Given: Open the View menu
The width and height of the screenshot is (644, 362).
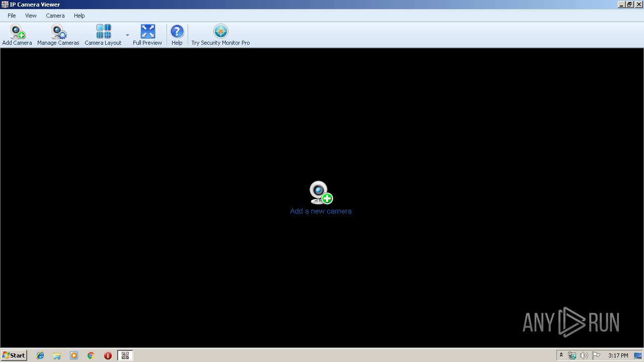Looking at the screenshot, I should tap(31, 16).
